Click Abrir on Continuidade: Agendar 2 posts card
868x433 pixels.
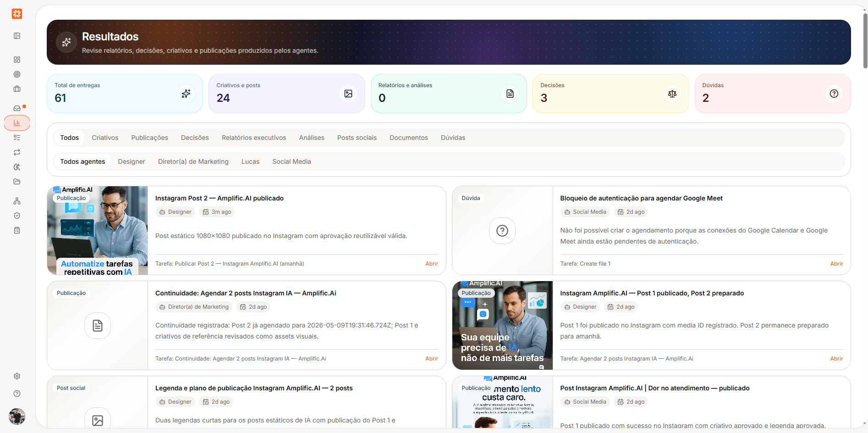[x=432, y=359]
